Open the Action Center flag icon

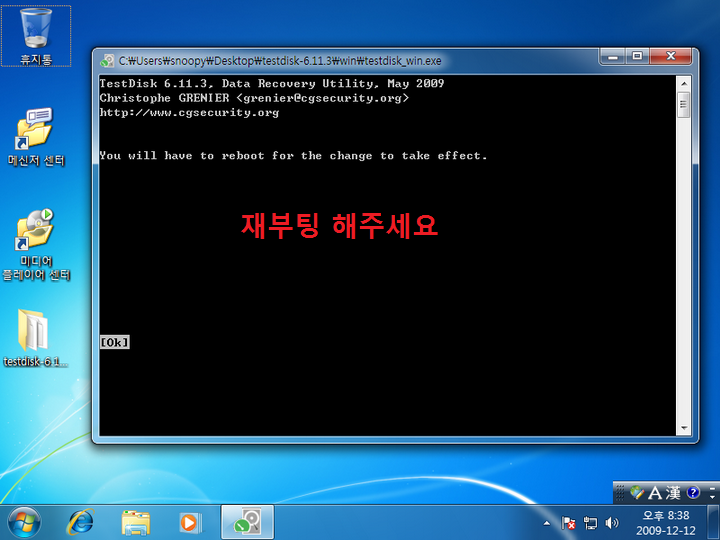[568, 523]
